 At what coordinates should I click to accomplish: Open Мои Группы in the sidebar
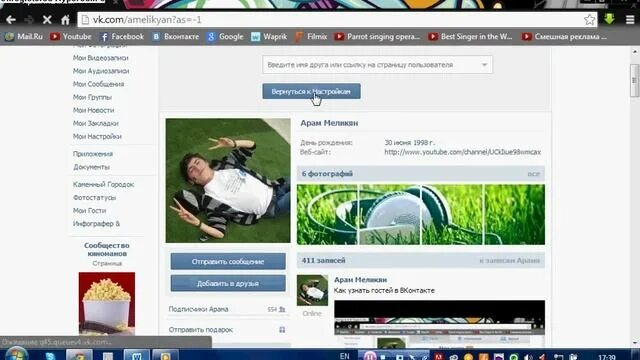pos(92,97)
